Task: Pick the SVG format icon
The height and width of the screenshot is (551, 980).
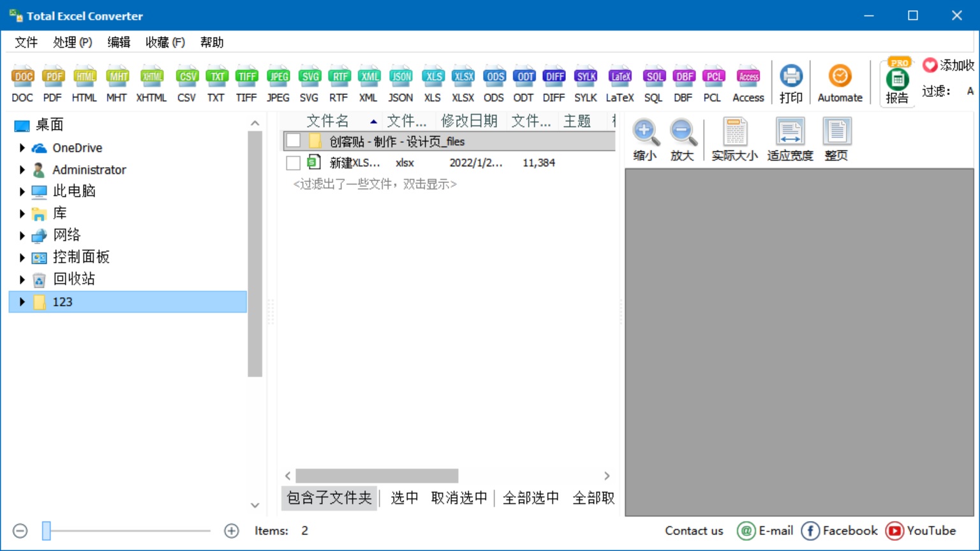Action: [x=309, y=84]
